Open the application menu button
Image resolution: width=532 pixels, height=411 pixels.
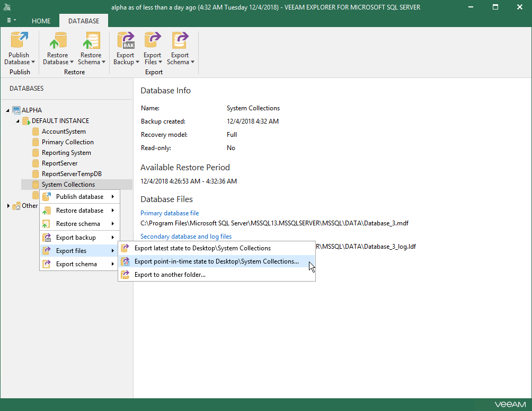tap(11, 20)
